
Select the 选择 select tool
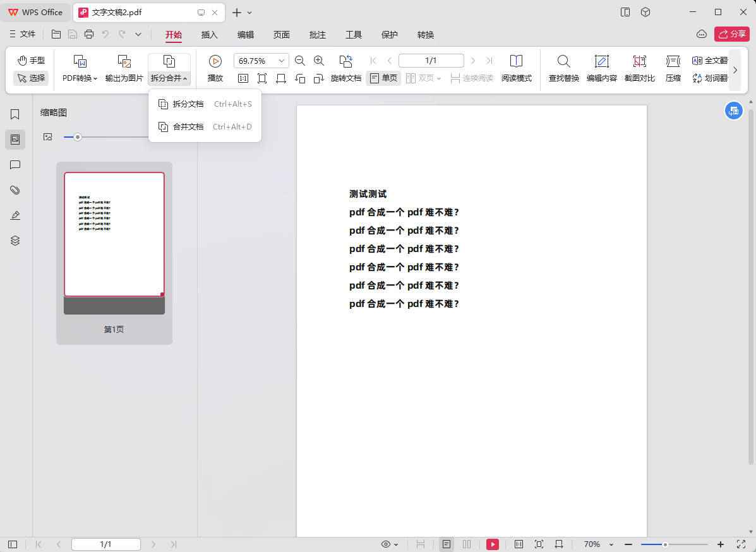point(31,78)
